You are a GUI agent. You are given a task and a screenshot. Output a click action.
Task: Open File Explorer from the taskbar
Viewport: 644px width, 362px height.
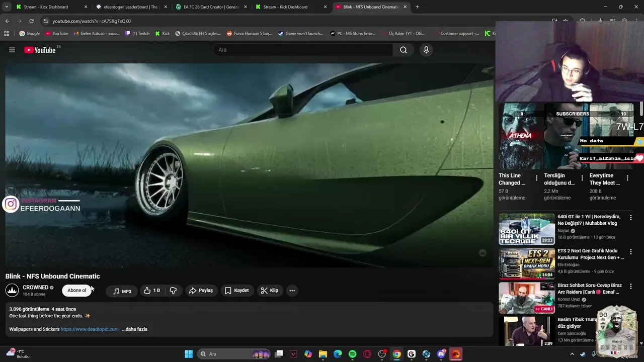pyautogui.click(x=323, y=354)
